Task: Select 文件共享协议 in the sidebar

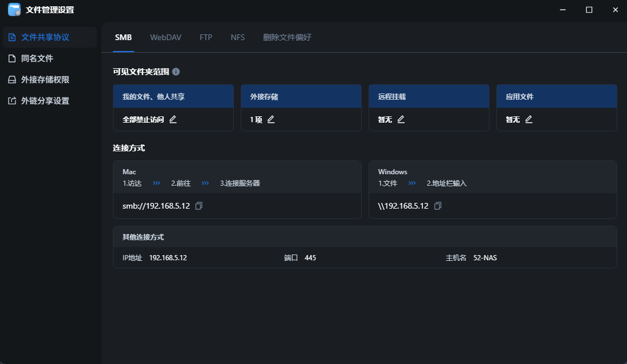Action: point(45,37)
